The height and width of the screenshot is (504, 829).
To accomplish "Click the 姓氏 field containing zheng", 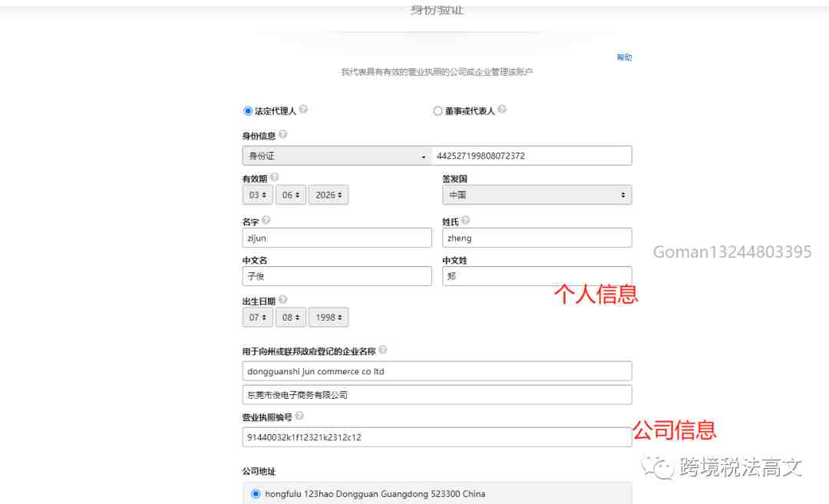I will [x=537, y=238].
